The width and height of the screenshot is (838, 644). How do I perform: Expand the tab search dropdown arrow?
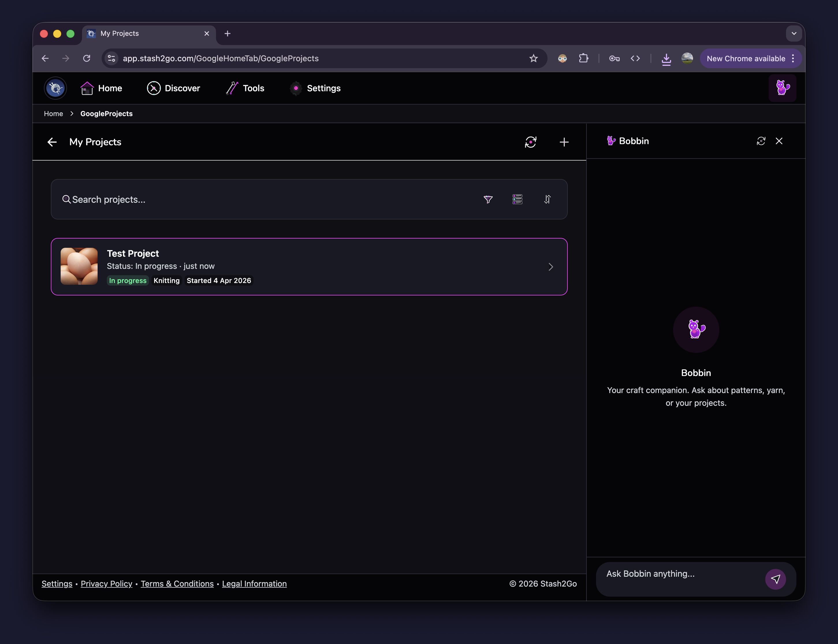coord(794,34)
